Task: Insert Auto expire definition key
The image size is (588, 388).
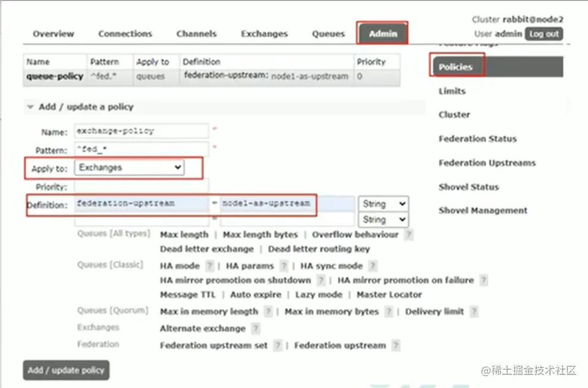Action: tap(256, 295)
